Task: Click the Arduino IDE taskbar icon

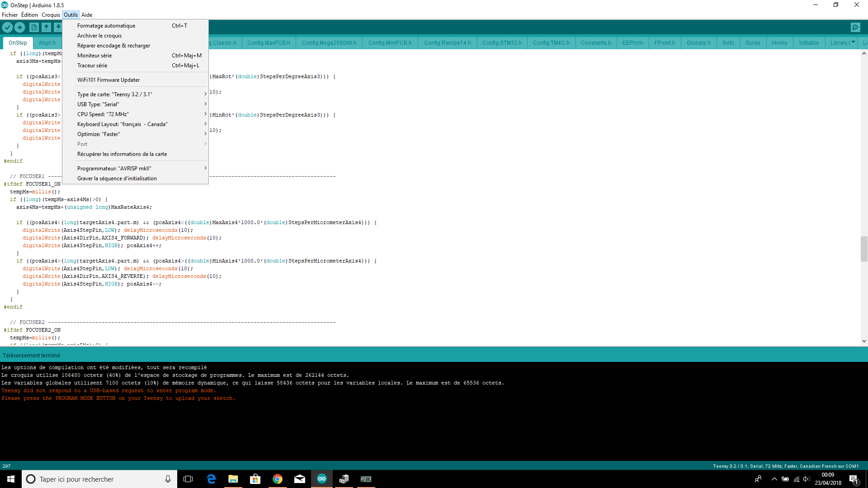Action: (322, 479)
